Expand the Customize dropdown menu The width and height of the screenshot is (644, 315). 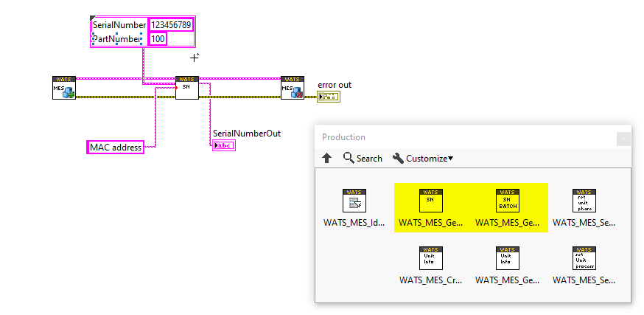[x=423, y=159]
